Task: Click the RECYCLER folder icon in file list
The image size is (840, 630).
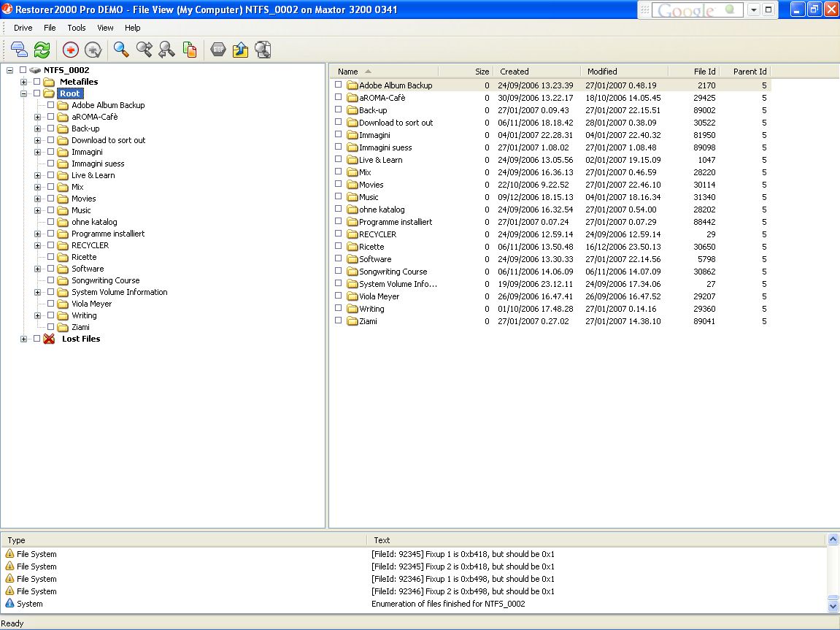Action: 352,234
